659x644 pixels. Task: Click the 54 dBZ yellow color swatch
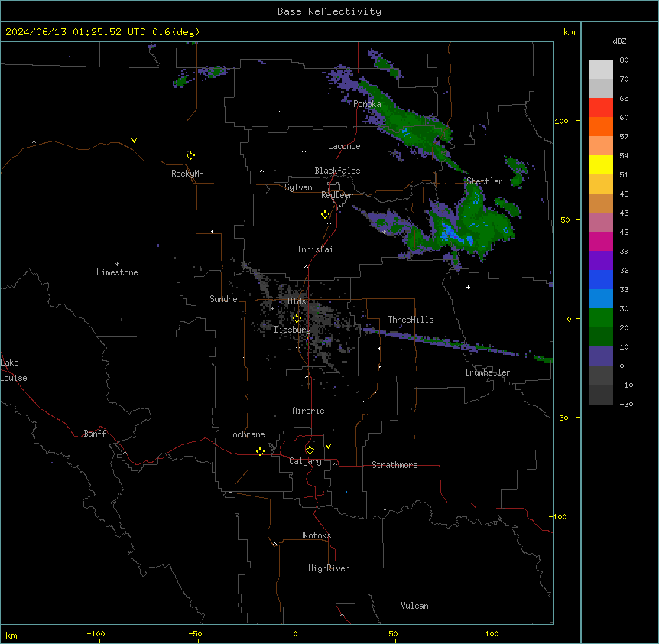[x=601, y=164]
